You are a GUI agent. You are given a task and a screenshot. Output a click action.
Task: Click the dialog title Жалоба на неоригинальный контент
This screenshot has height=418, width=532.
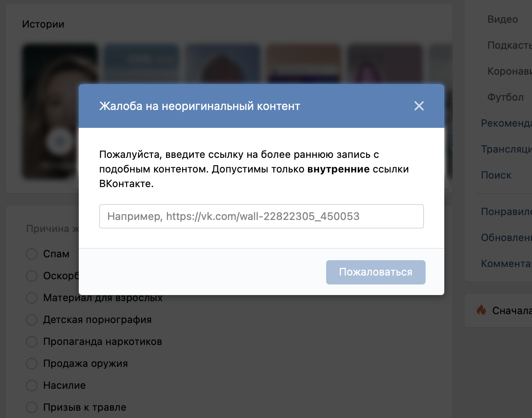coord(199,106)
